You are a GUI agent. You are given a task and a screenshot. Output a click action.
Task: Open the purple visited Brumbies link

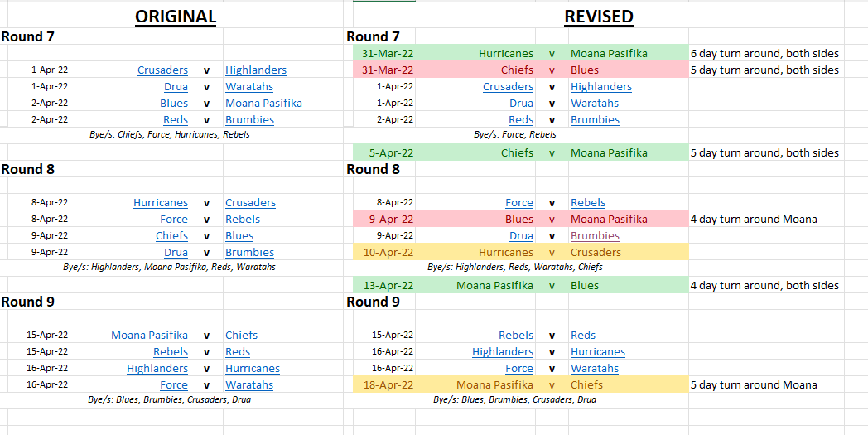click(595, 236)
